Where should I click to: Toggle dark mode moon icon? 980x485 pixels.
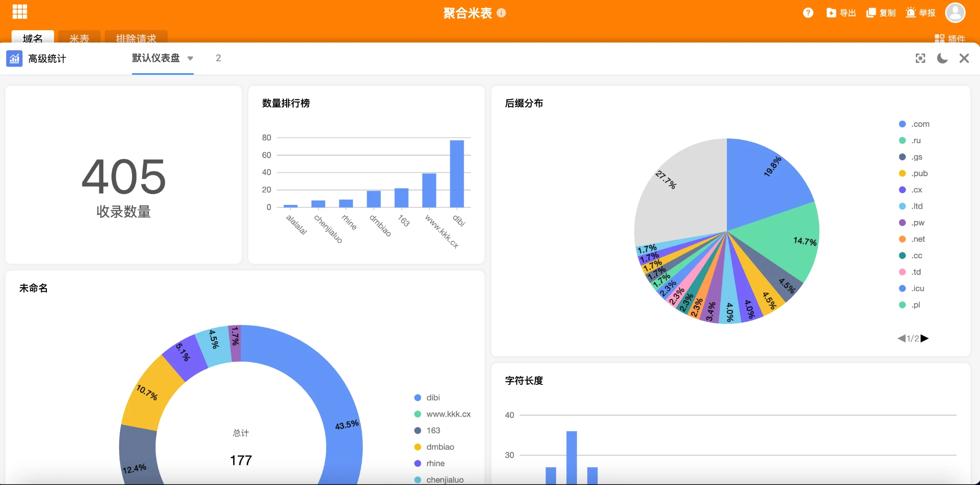[x=942, y=58]
